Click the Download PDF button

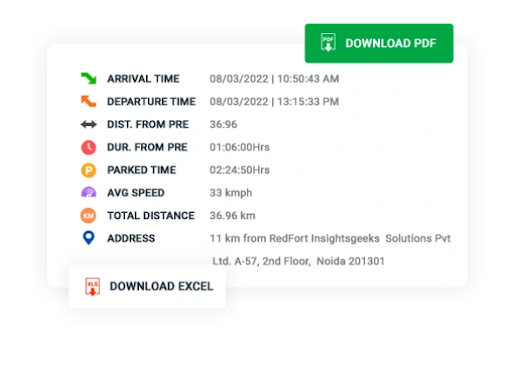tap(379, 43)
